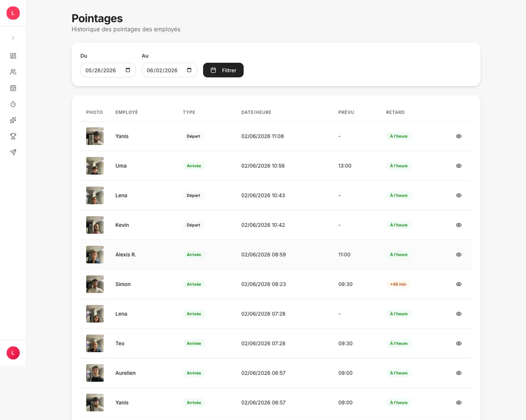
Task: View details of Teo 07:28 pointage eye icon
Action: [459, 343]
